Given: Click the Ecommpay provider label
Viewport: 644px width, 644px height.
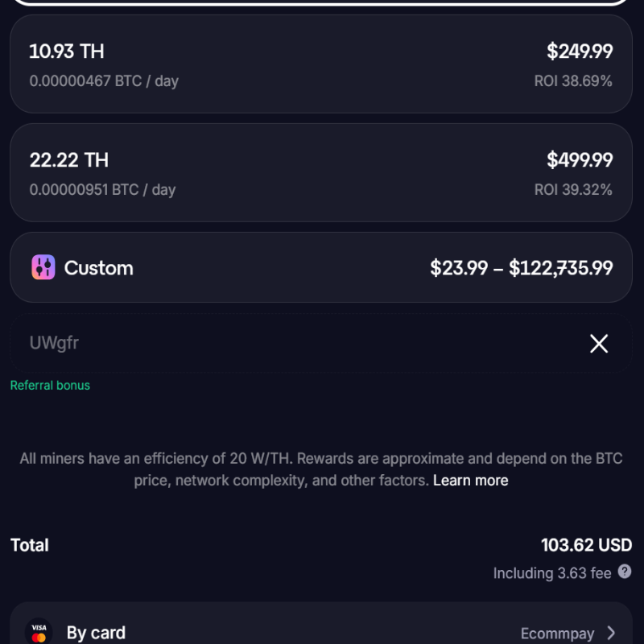Looking at the screenshot, I should [557, 634].
